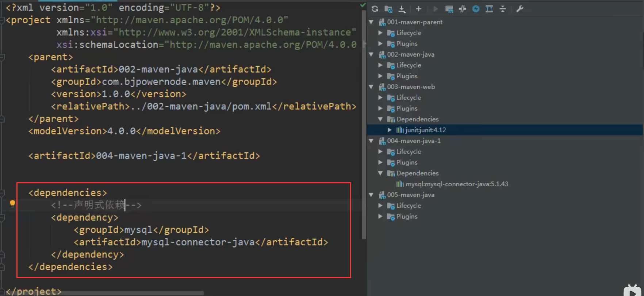
Task: Collapse the 004-maven-java-1 tree node
Action: click(371, 141)
